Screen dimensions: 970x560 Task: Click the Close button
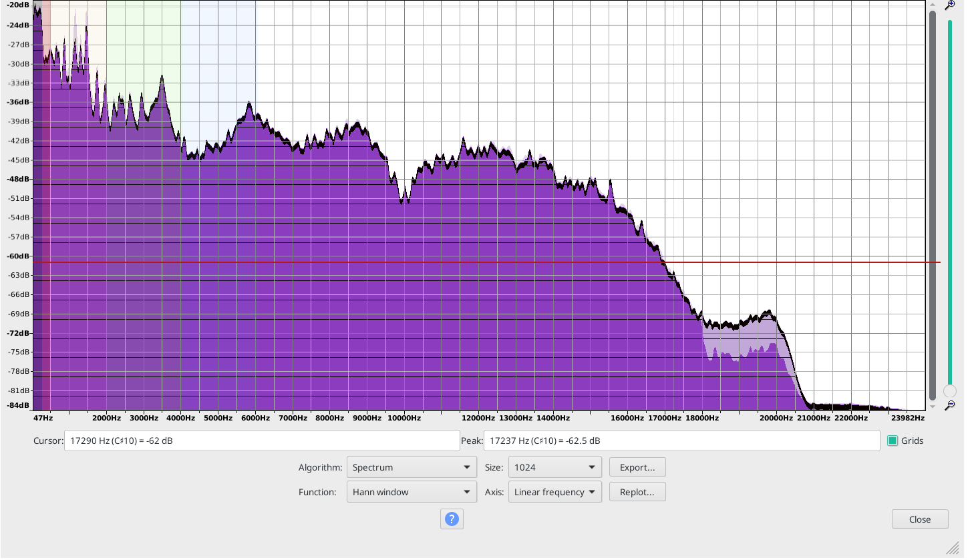(920, 519)
